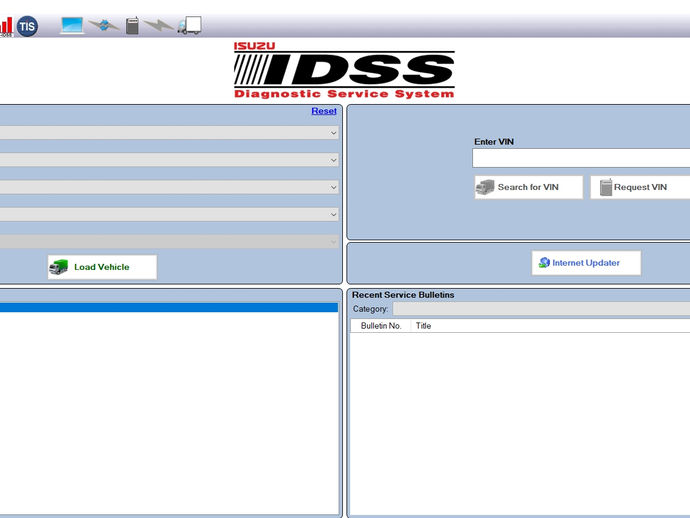
Task: Click the Search for VIN button
Action: coord(529,187)
